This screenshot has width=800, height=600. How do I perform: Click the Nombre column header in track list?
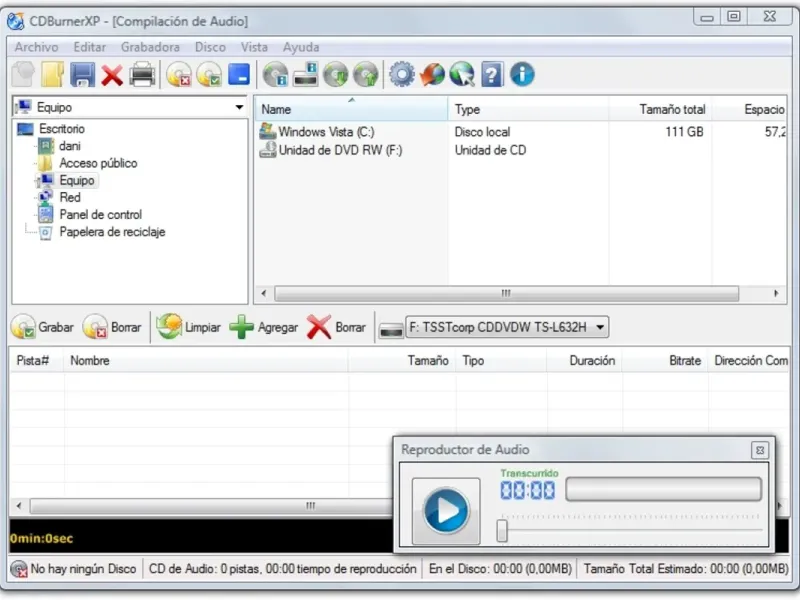click(x=206, y=361)
